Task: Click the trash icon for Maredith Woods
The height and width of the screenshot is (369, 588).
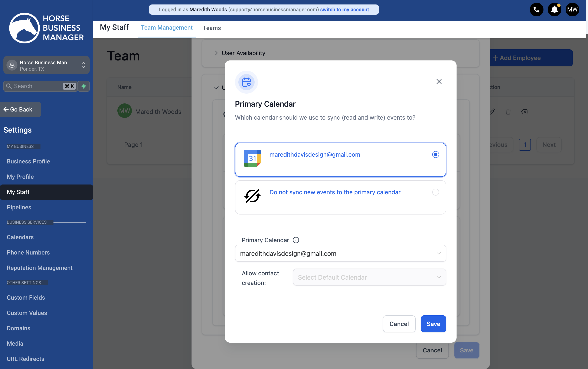Action: click(508, 112)
